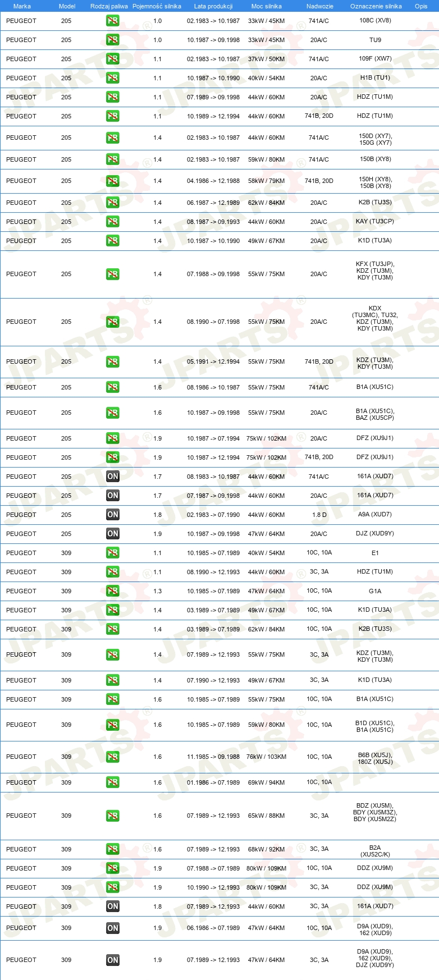
Task: Click the Marka column header
Action: click(x=22, y=6)
